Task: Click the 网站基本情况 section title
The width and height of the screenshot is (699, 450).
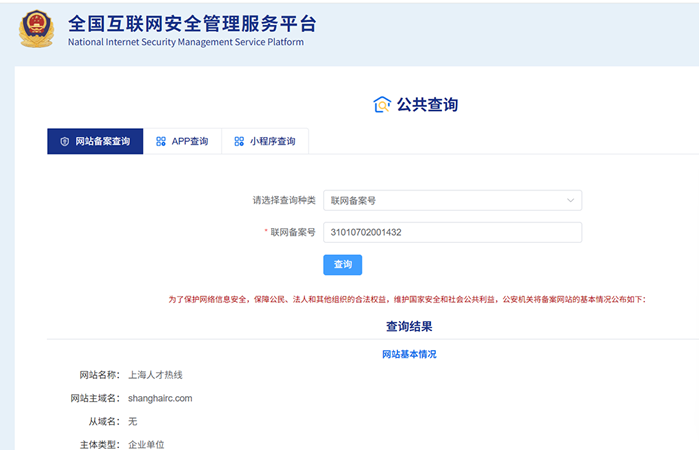Action: pos(409,354)
